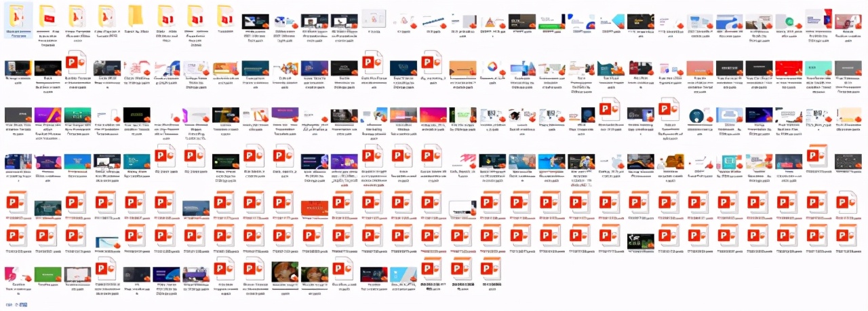Open the orange-red patterned thumbnail among the PowerPoint icons
This screenshot has height=311, width=868.
pos(314,208)
